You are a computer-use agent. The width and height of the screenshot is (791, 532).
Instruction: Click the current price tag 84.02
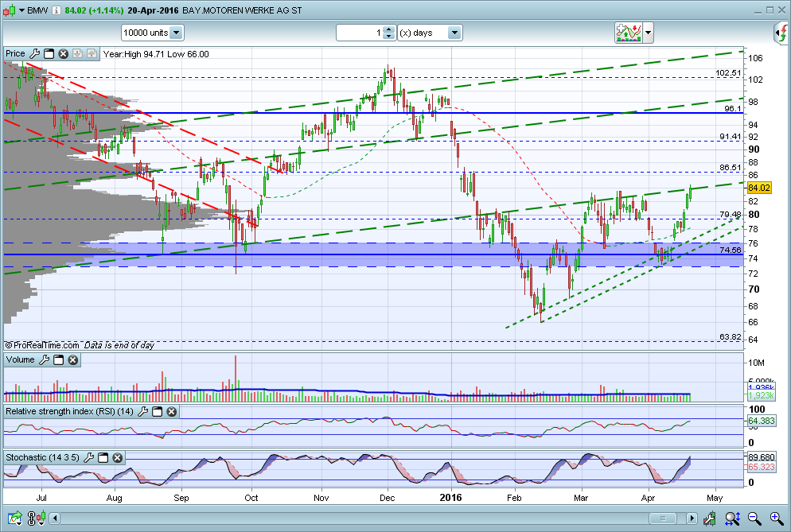coord(758,188)
